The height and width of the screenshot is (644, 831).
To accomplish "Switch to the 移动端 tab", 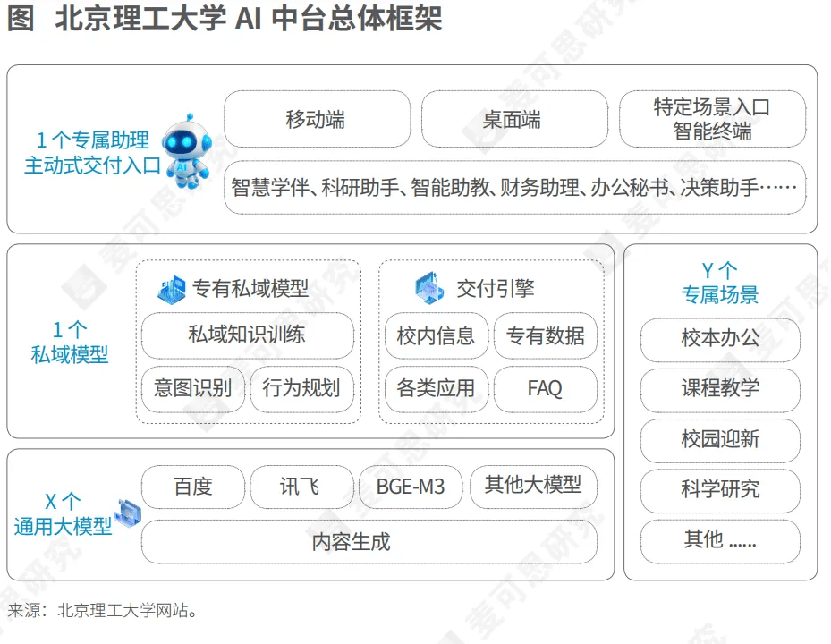I will [319, 120].
